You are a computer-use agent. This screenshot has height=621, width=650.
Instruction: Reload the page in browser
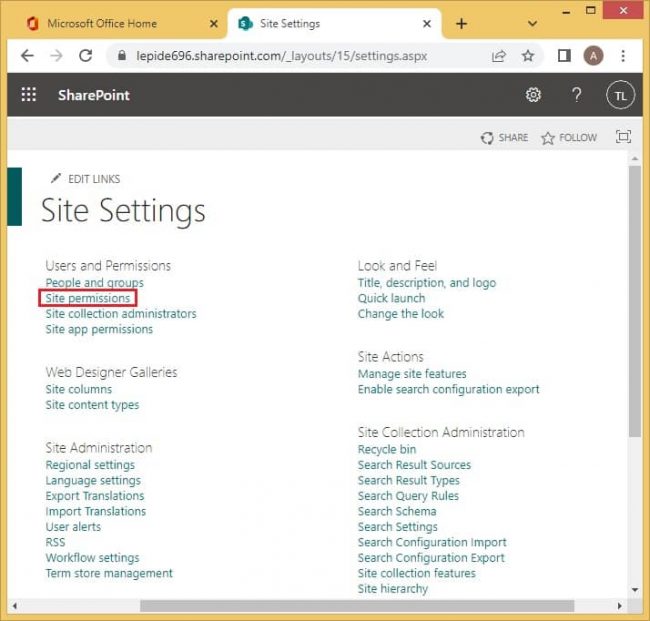(85, 56)
